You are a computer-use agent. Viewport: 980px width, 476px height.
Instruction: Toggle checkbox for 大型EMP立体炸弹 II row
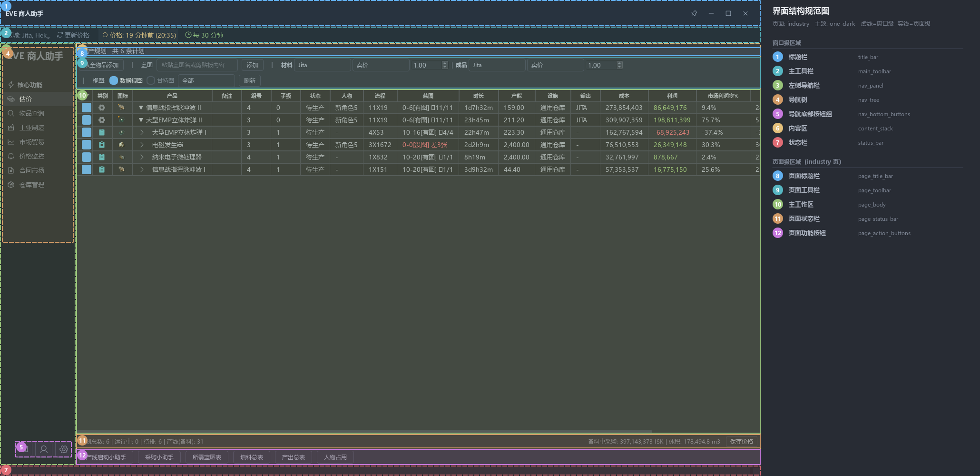[x=87, y=120]
